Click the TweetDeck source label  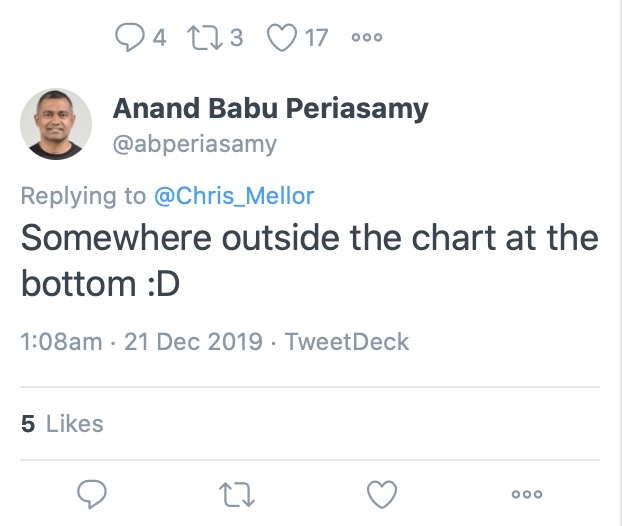(347, 342)
